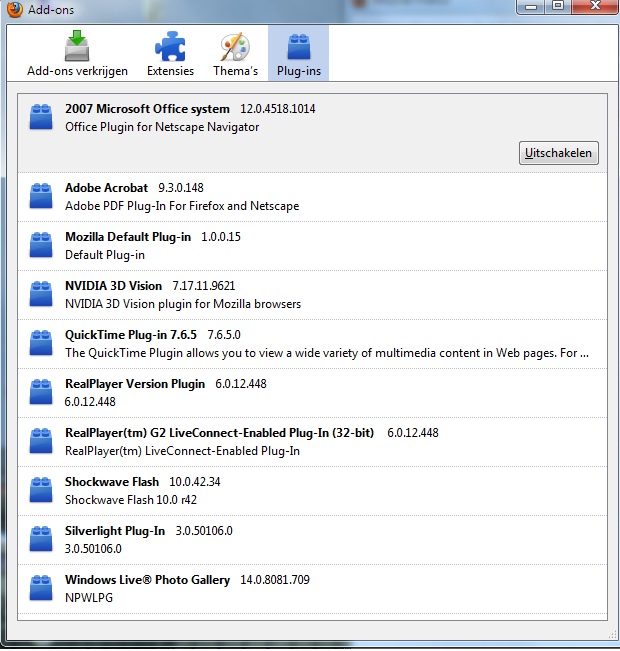The image size is (620, 651).
Task: Switch to the Extensies tab
Action: [x=170, y=53]
